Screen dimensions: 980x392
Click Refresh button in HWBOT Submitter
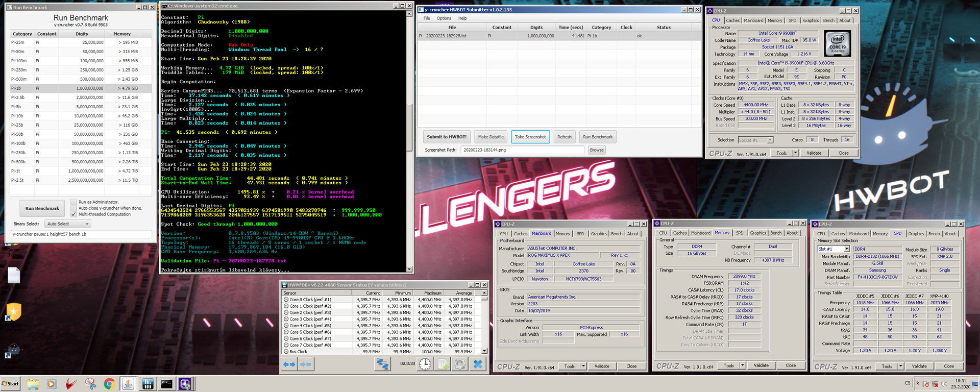pyautogui.click(x=565, y=137)
